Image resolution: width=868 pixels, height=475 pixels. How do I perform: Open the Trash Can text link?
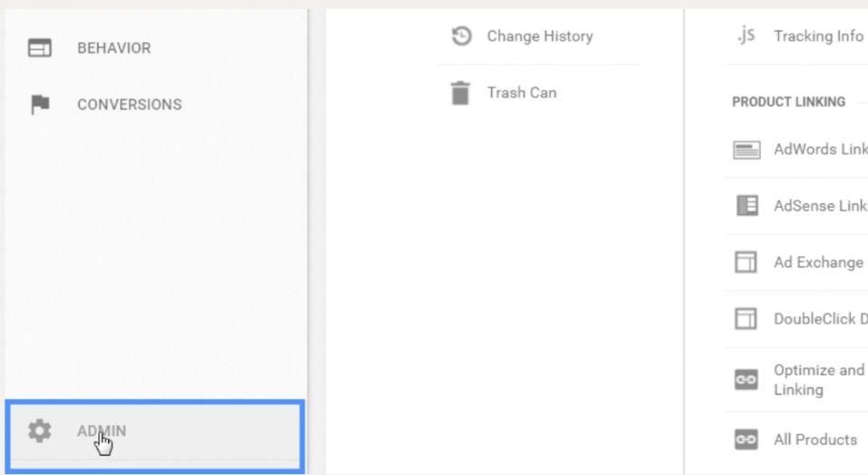522,92
